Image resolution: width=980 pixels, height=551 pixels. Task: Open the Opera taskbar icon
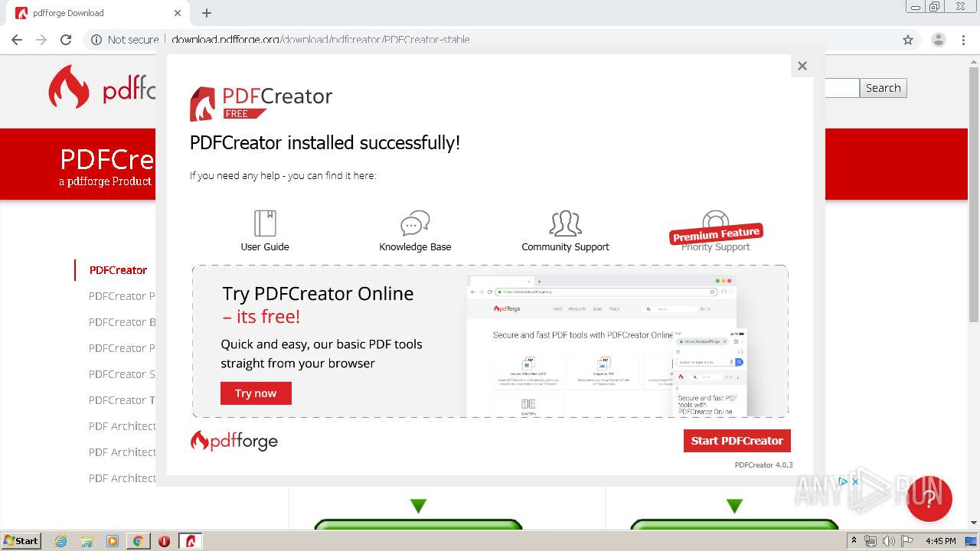164,541
